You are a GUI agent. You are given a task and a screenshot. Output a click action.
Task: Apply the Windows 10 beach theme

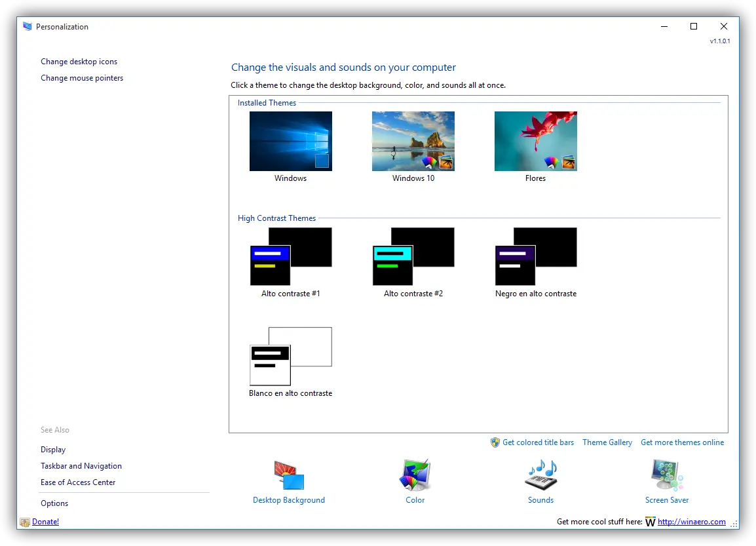pos(413,142)
